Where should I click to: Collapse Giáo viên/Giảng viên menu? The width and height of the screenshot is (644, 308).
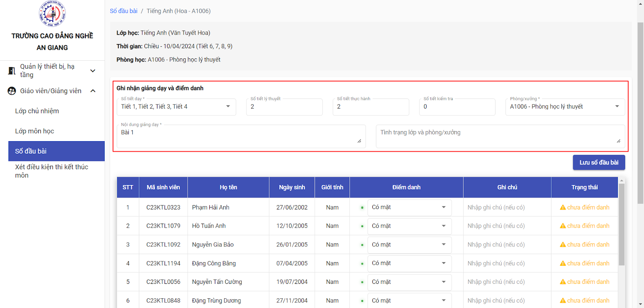(x=93, y=91)
